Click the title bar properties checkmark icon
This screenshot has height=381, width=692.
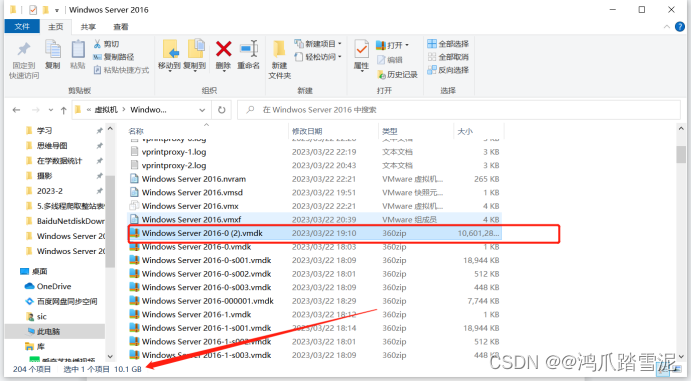pyautogui.click(x=33, y=10)
